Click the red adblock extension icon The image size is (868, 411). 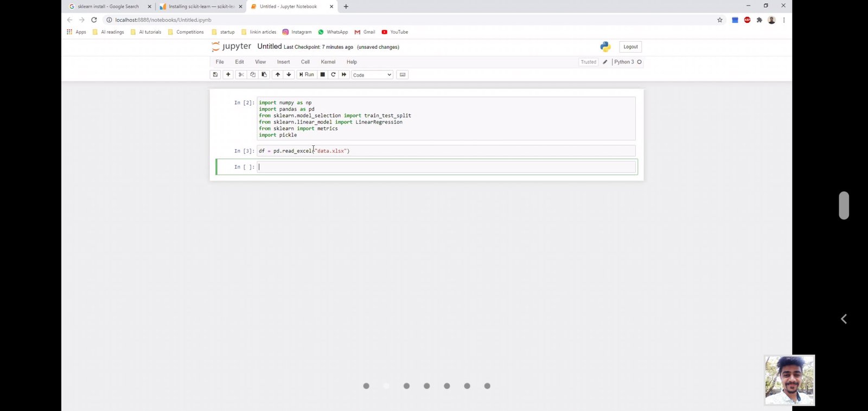pyautogui.click(x=747, y=20)
